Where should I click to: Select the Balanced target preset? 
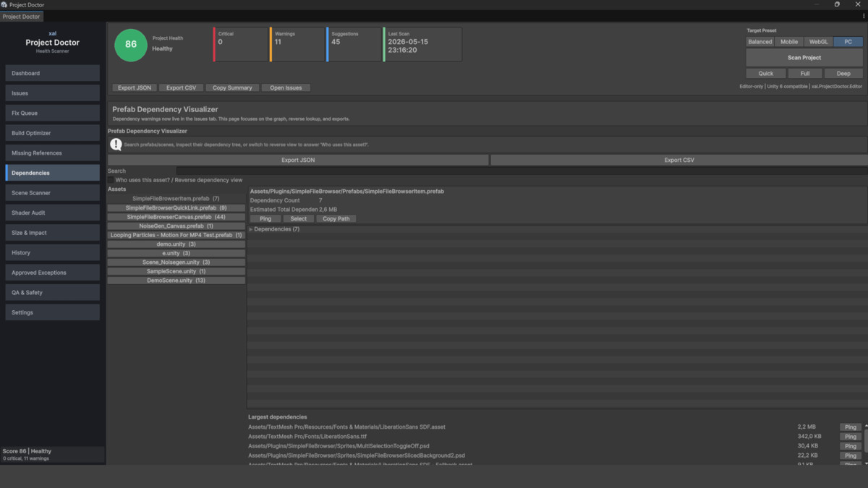(760, 42)
